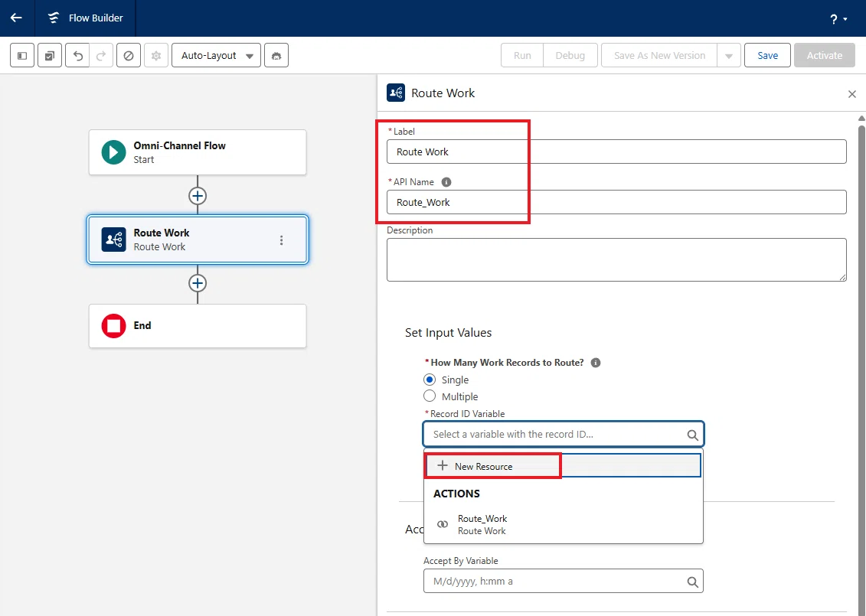The height and width of the screenshot is (616, 866).
Task: Select the Route Work canvas element
Action: (x=198, y=240)
